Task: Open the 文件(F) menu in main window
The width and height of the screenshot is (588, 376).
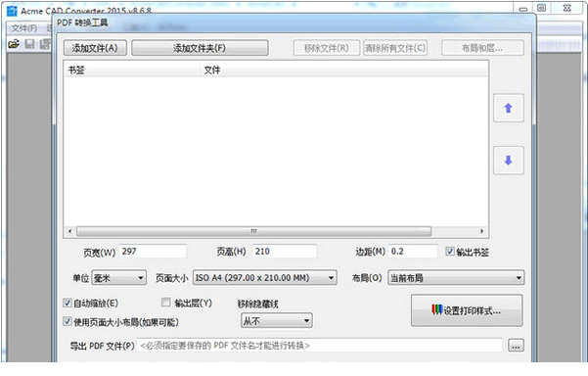Action: [24, 28]
